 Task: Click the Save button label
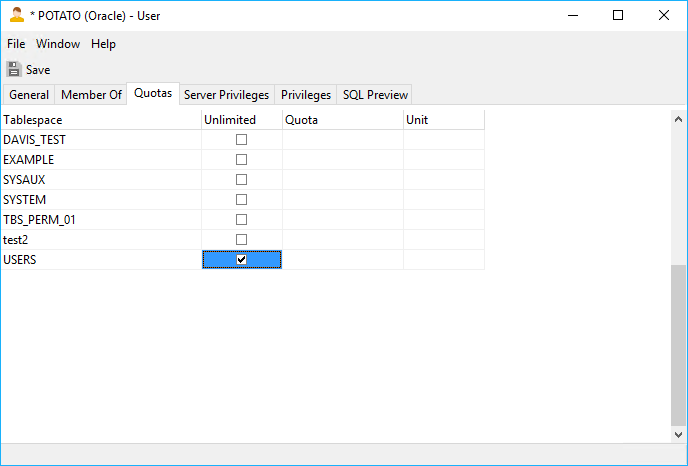click(x=38, y=70)
